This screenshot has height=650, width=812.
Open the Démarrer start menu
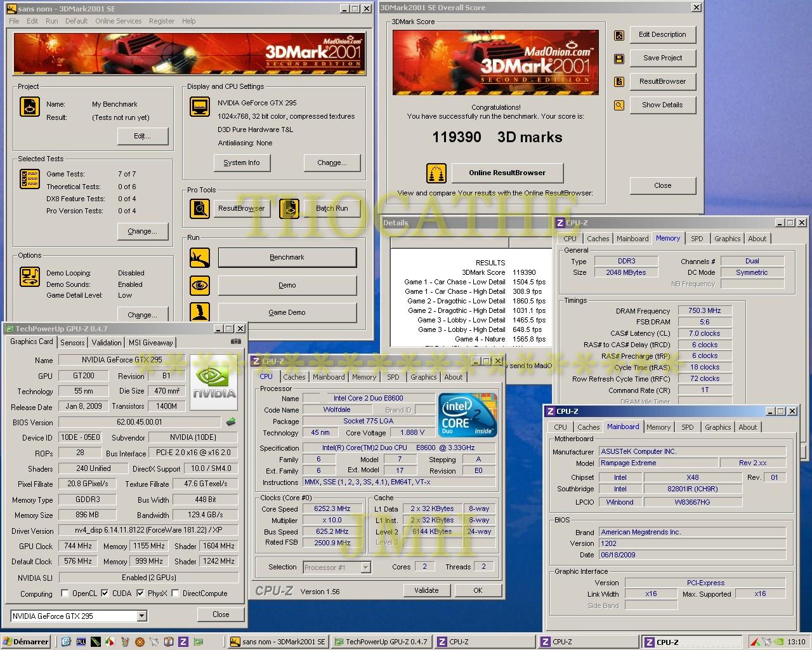[x=26, y=642]
